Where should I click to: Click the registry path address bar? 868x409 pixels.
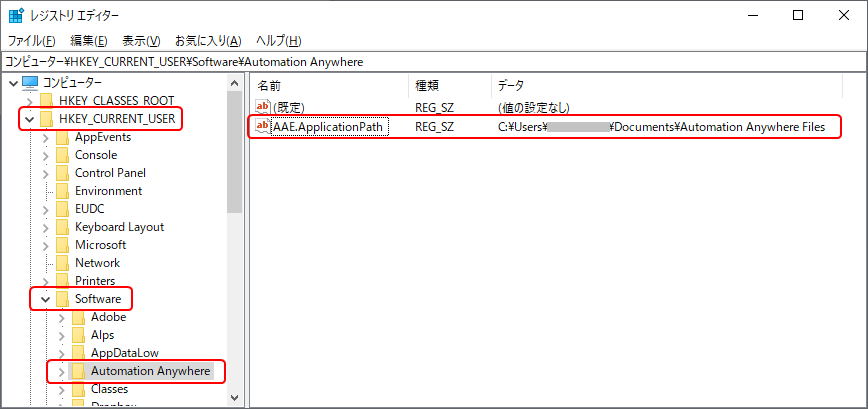pos(433,62)
